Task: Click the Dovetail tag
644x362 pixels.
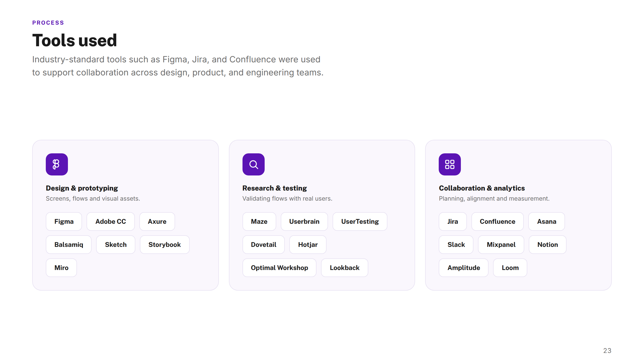Action: tap(264, 245)
